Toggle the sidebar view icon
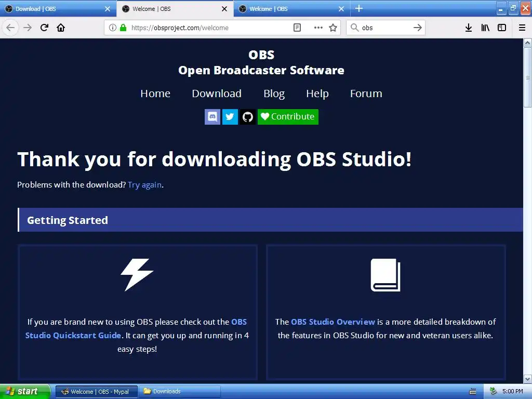This screenshot has width=532, height=399. pyautogui.click(x=502, y=28)
